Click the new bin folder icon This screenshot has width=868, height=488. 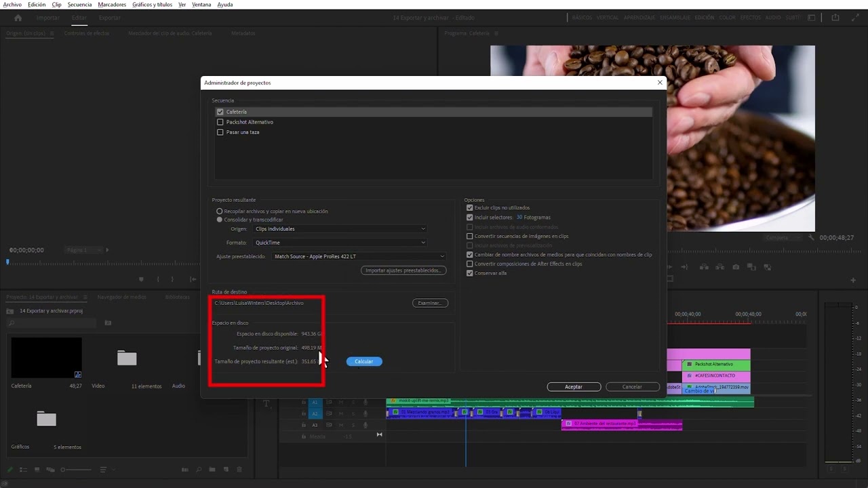click(x=212, y=470)
